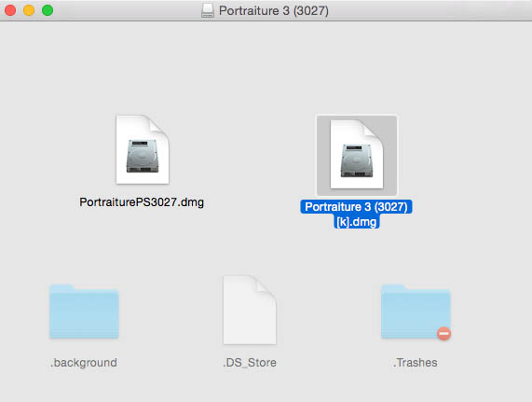This screenshot has width=532, height=402.
Task: Click the .background folder name
Action: (84, 362)
